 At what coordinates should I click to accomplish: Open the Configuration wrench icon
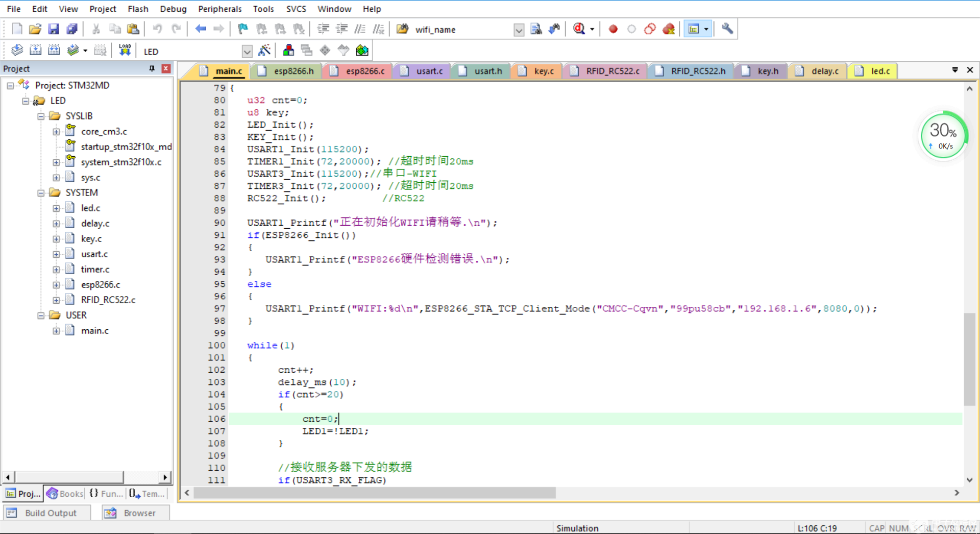coord(727,29)
